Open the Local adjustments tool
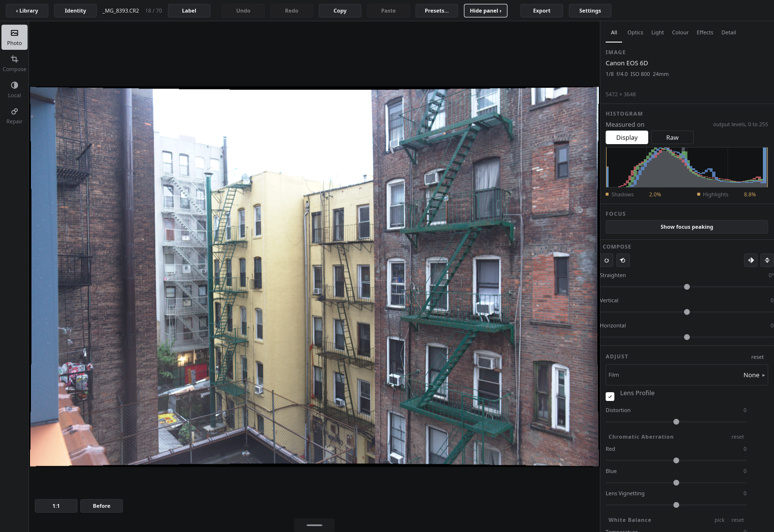774x532 pixels. coord(15,89)
